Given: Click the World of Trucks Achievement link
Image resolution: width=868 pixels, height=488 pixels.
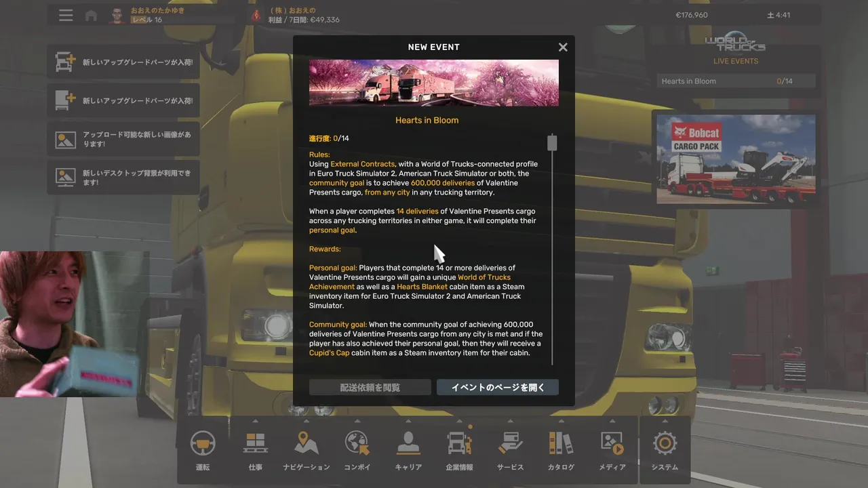Looking at the screenshot, I should [410, 282].
